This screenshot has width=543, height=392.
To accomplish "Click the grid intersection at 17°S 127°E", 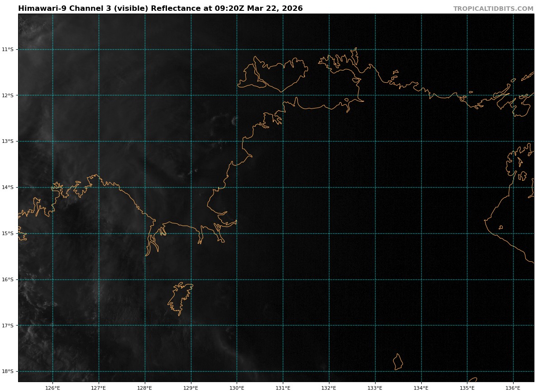I will 99,325.
